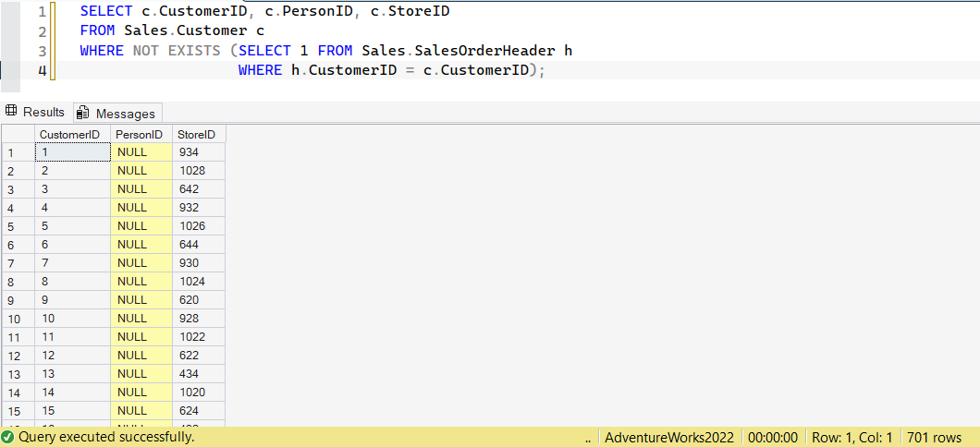Click StoreID cell 620

coord(199,299)
